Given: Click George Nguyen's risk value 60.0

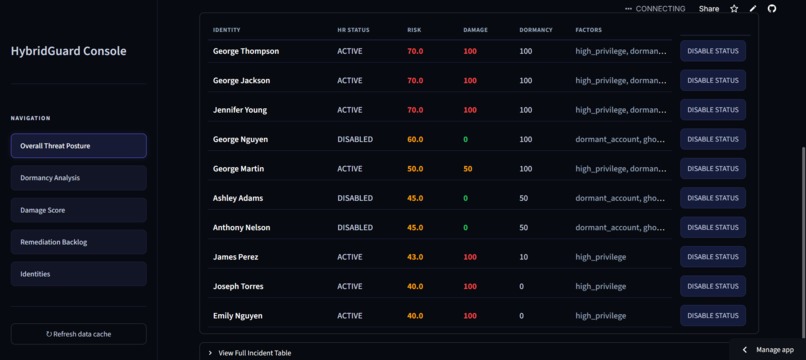Looking at the screenshot, I should click(415, 139).
